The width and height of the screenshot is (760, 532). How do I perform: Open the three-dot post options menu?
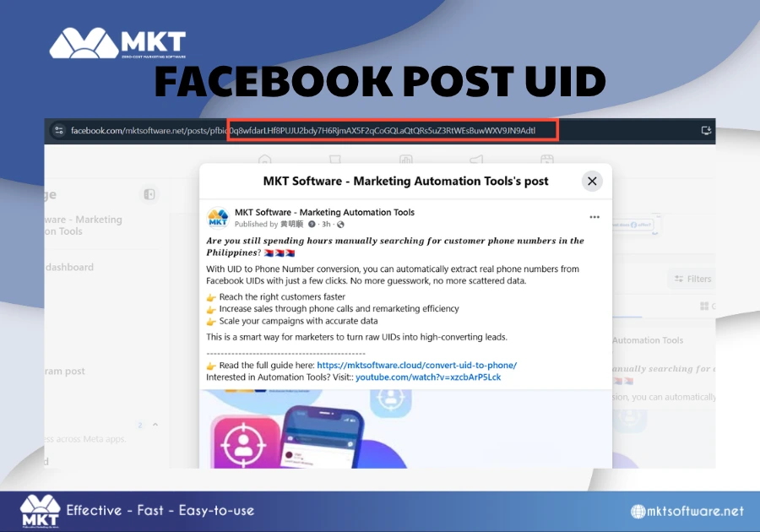point(594,217)
